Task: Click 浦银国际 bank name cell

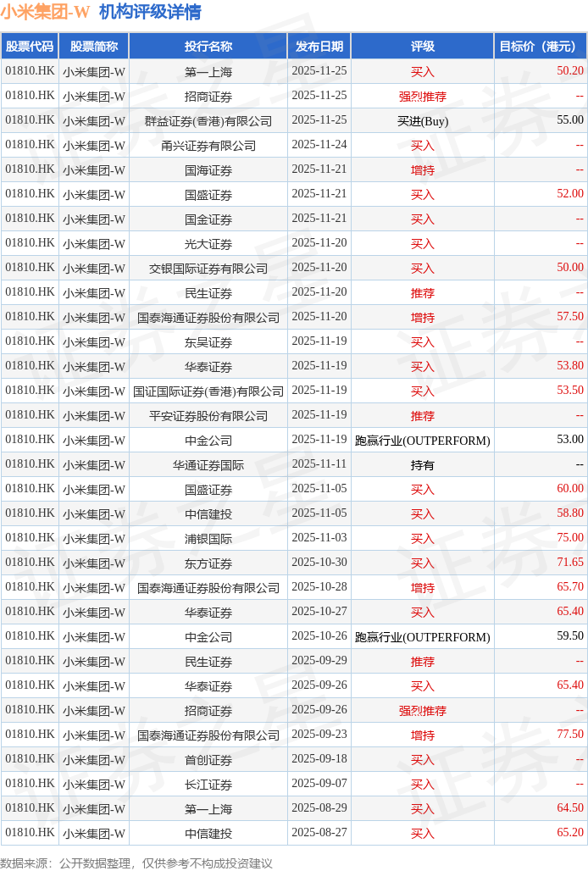Action: point(208,538)
